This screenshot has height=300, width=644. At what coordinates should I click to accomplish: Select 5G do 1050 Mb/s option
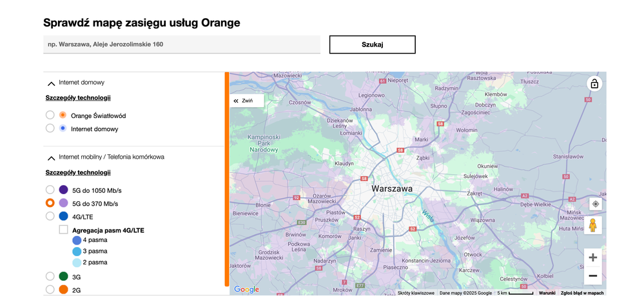click(50, 190)
